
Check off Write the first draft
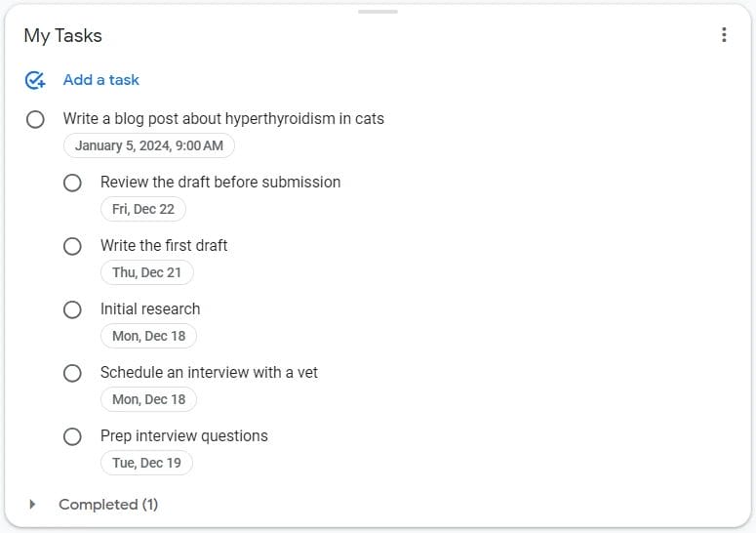tap(72, 246)
